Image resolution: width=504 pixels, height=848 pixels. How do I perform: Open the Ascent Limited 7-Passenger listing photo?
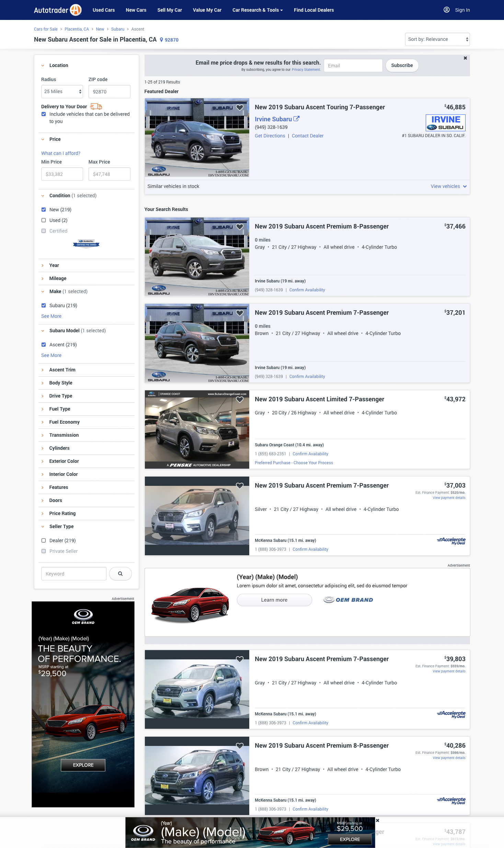click(x=197, y=429)
